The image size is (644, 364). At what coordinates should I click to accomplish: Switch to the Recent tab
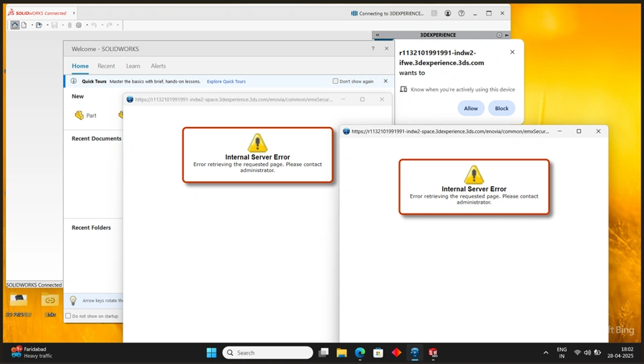tap(107, 66)
